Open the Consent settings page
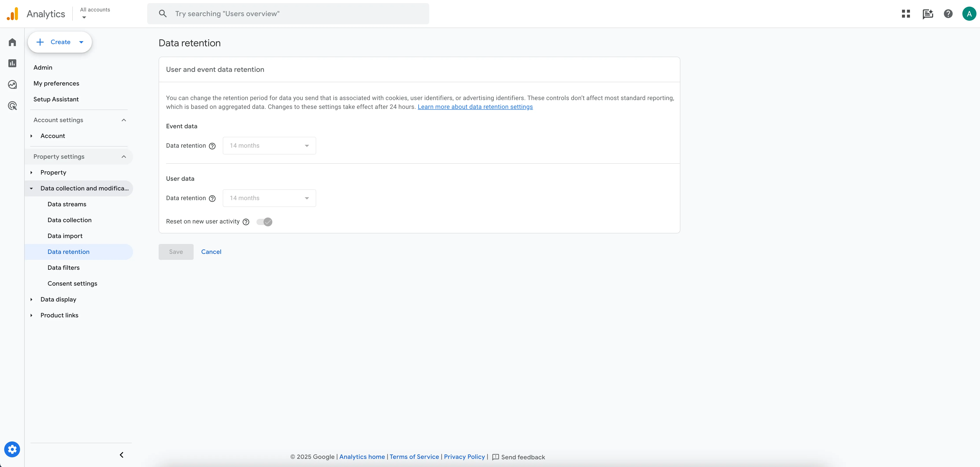Screen dimensions: 980x467 tap(72, 284)
